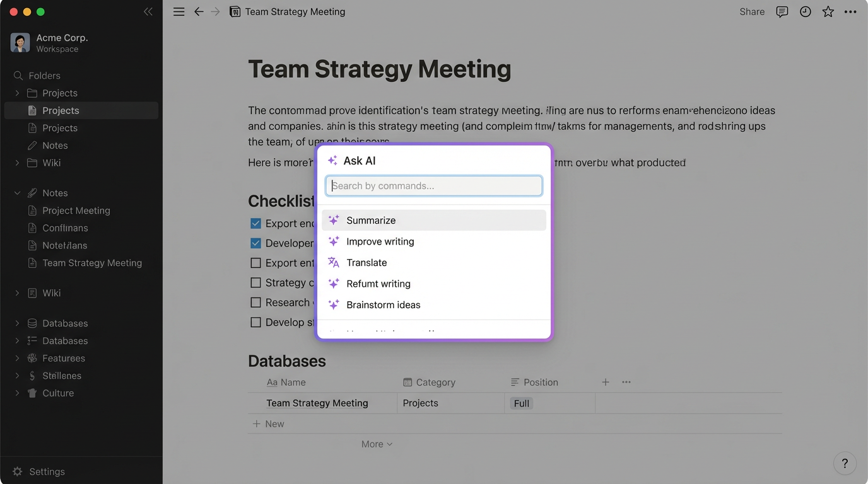Favorite the page using the star icon

click(828, 11)
